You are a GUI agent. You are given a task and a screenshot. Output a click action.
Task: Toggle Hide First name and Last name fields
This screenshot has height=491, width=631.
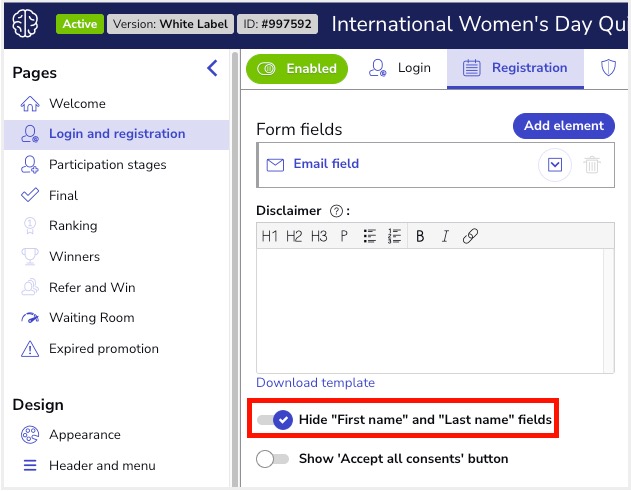(x=275, y=420)
